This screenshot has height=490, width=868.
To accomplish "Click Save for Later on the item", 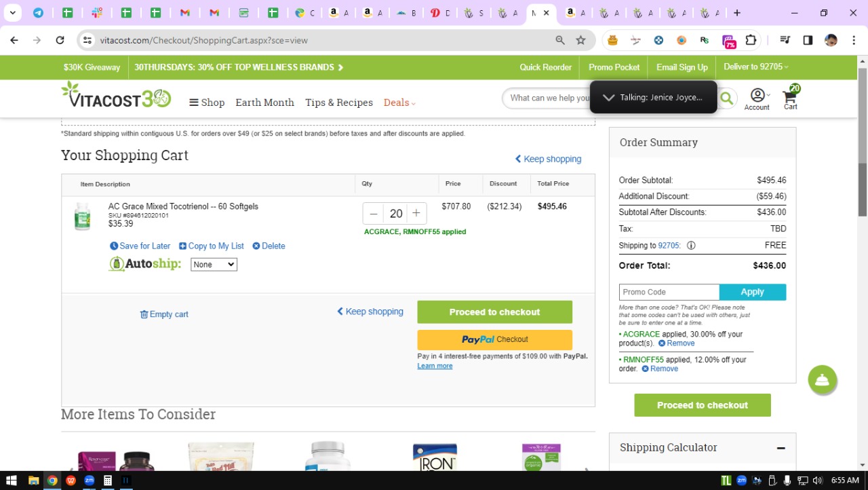I will (x=140, y=246).
